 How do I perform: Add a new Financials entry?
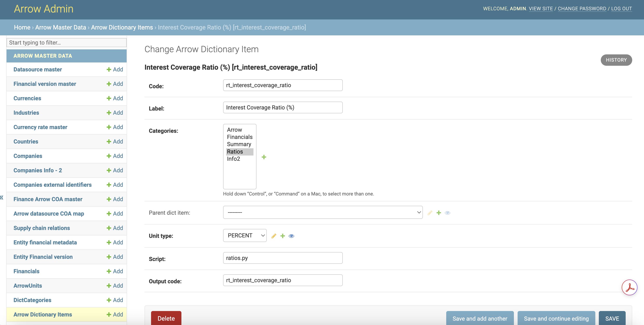[x=115, y=271]
